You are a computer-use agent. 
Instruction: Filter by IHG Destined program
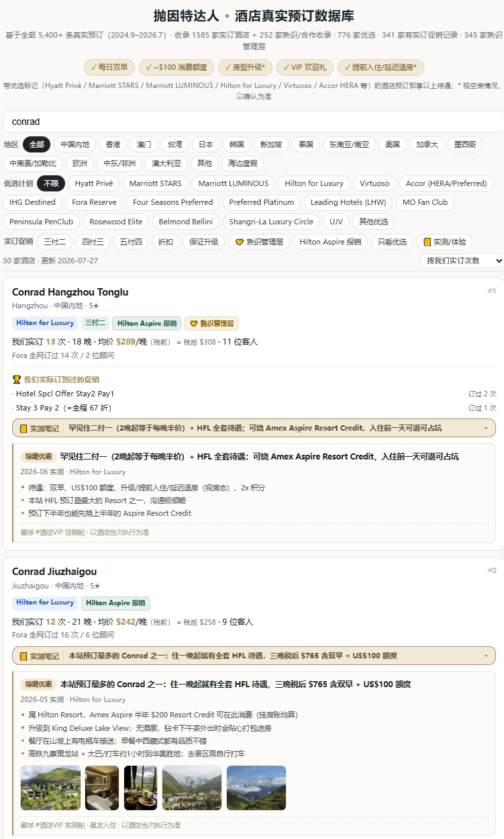pos(33,202)
